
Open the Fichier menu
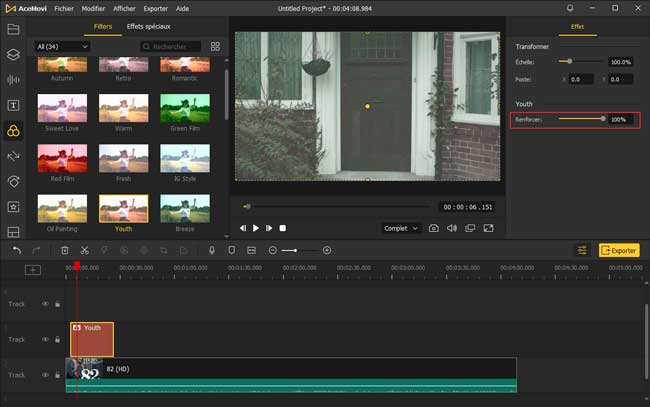[x=64, y=8]
